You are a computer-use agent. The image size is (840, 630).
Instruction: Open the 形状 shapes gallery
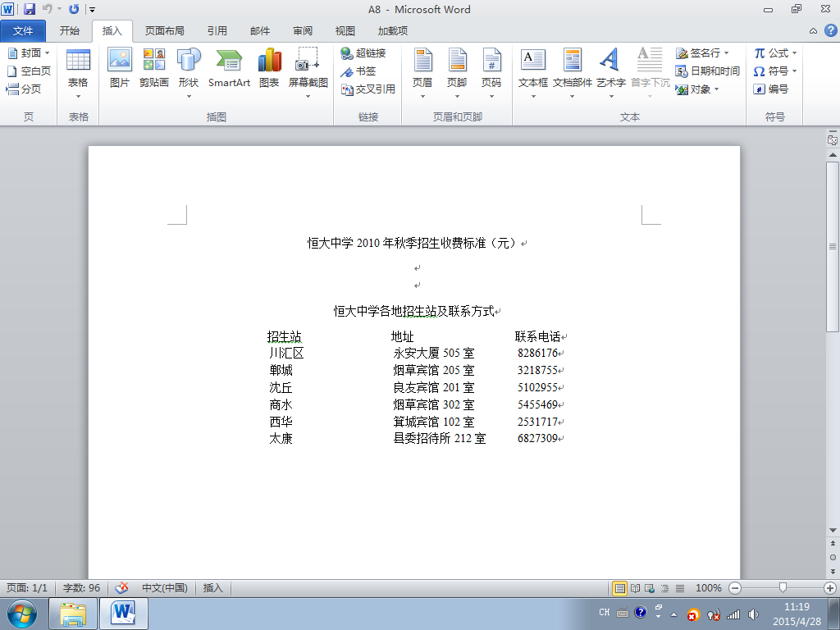[x=189, y=74]
